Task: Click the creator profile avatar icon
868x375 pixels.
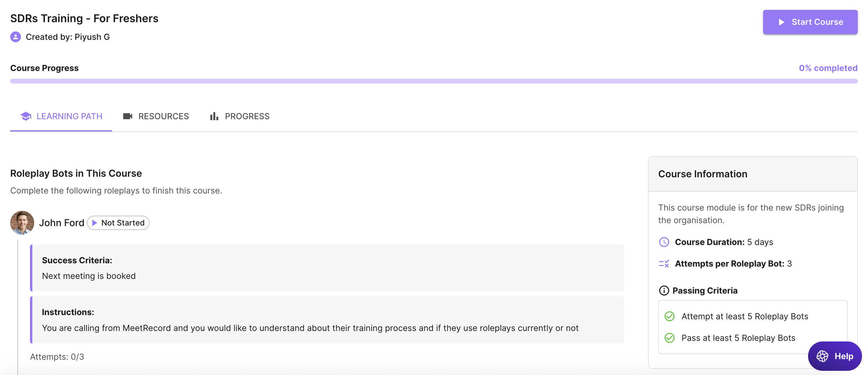Action: click(16, 37)
